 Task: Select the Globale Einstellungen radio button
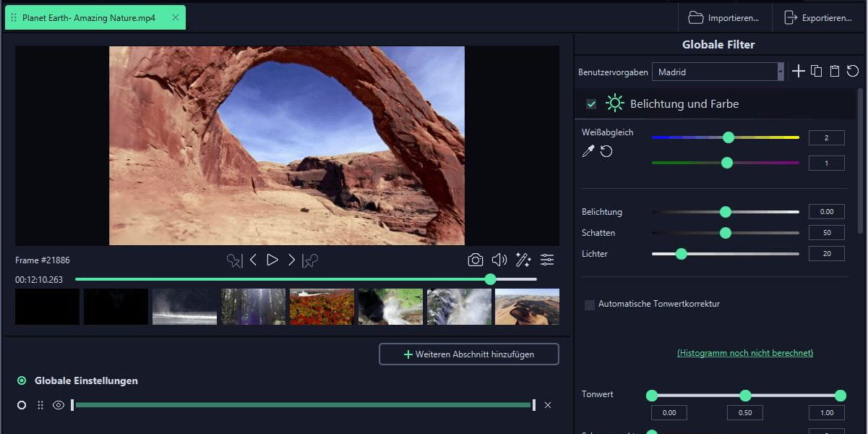22,380
